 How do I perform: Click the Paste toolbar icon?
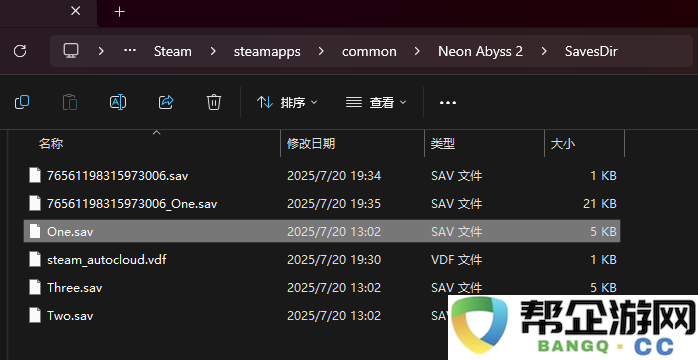70,102
